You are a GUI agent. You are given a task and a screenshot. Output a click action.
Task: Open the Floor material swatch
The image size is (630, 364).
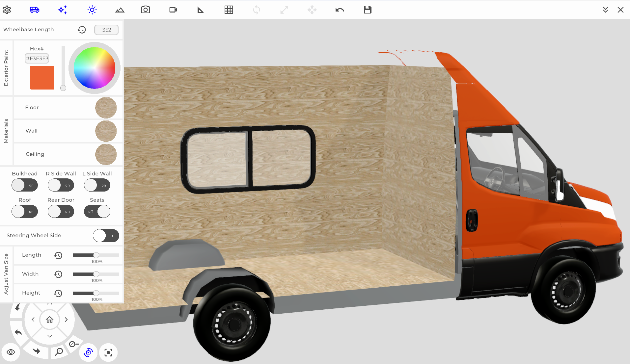point(106,108)
